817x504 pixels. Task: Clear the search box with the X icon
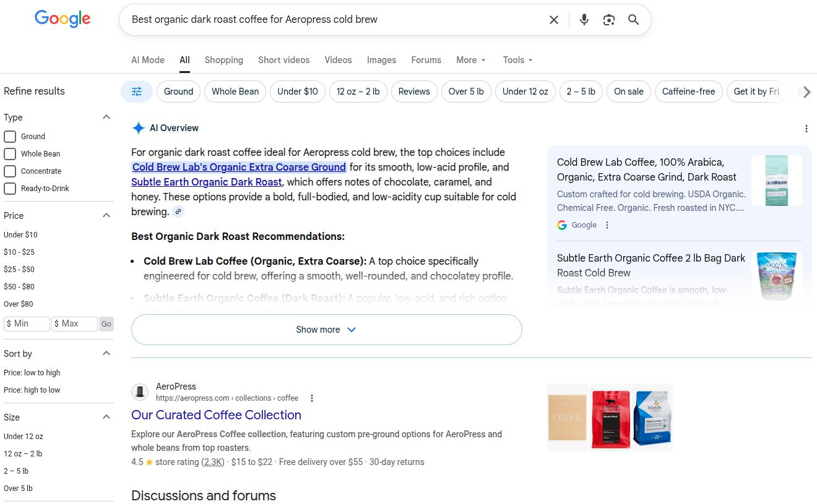point(554,20)
